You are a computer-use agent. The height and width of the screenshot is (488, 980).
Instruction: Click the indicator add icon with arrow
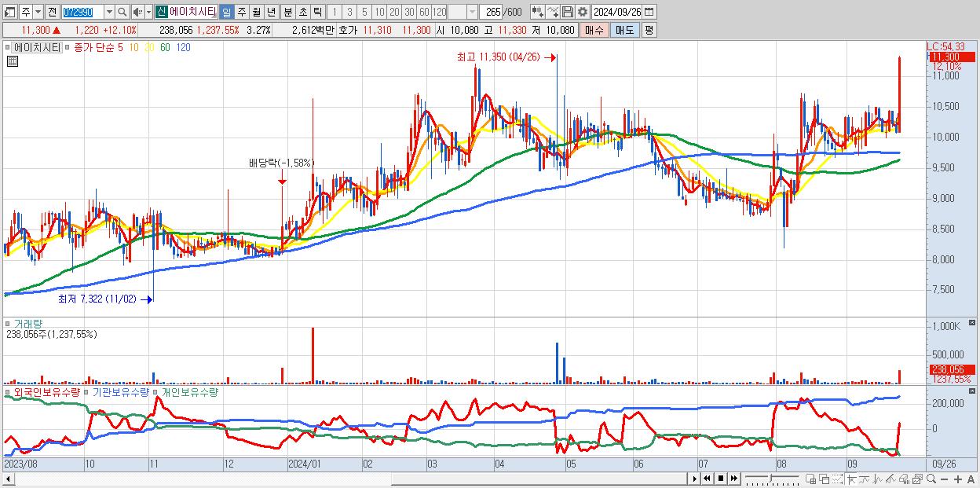pyautogui.click(x=538, y=12)
